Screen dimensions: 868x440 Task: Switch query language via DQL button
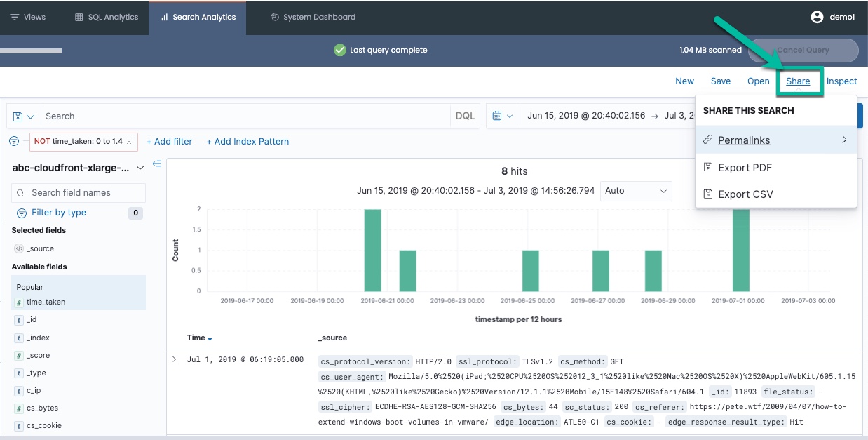click(465, 116)
